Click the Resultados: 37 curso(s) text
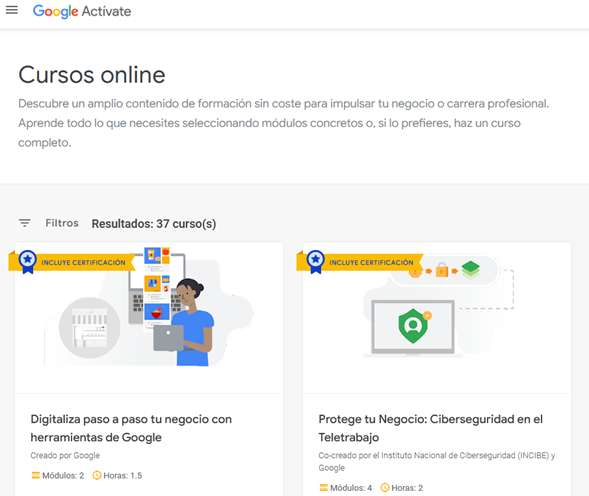The width and height of the screenshot is (589, 496). click(154, 224)
